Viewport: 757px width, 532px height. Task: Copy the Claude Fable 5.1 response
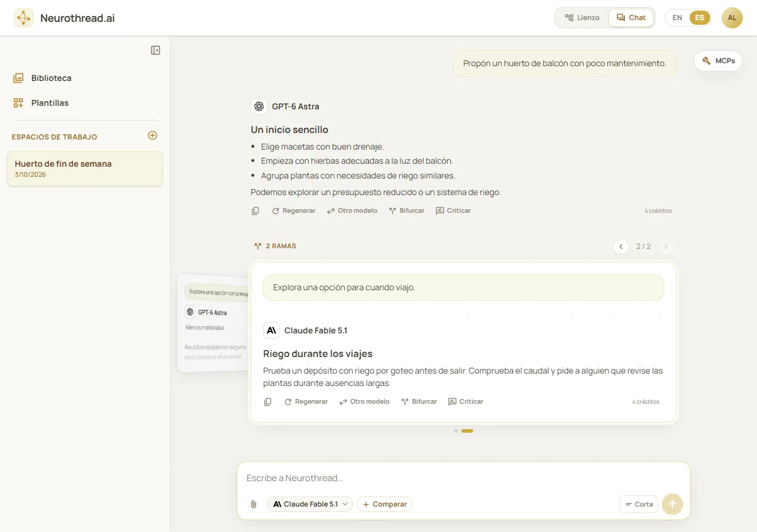point(268,401)
